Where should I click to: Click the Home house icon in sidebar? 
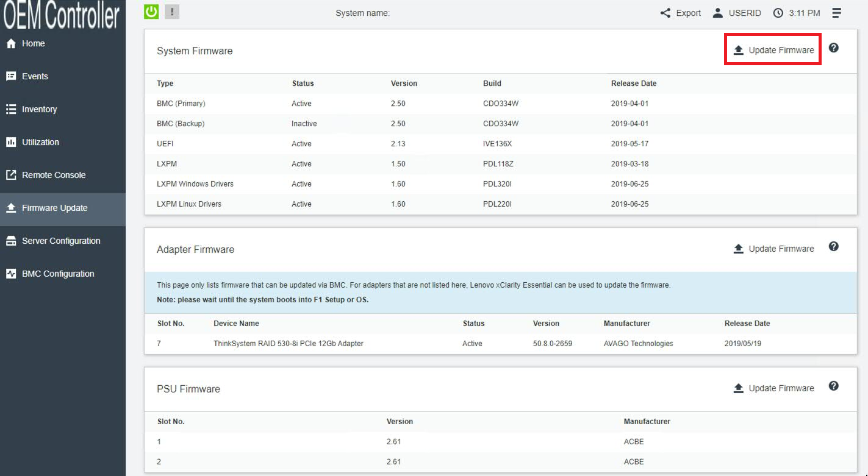pos(10,43)
